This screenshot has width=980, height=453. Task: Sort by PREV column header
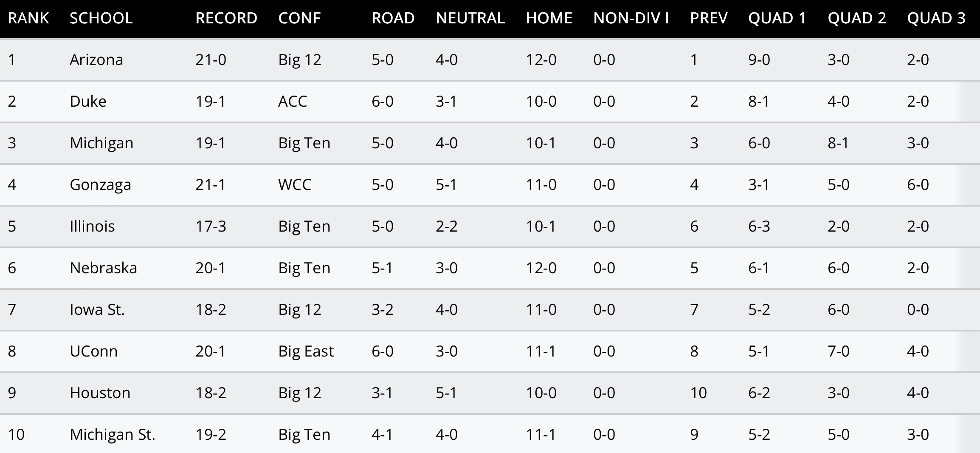pyautogui.click(x=709, y=18)
